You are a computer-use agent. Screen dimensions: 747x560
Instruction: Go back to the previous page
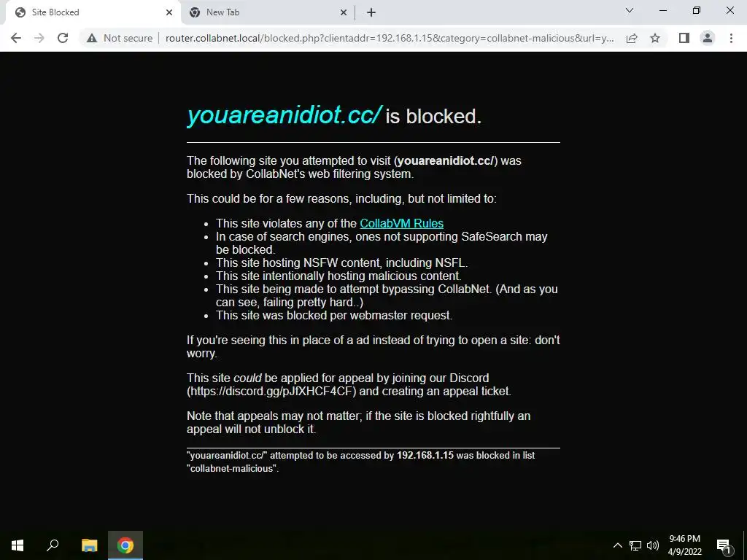[16, 38]
